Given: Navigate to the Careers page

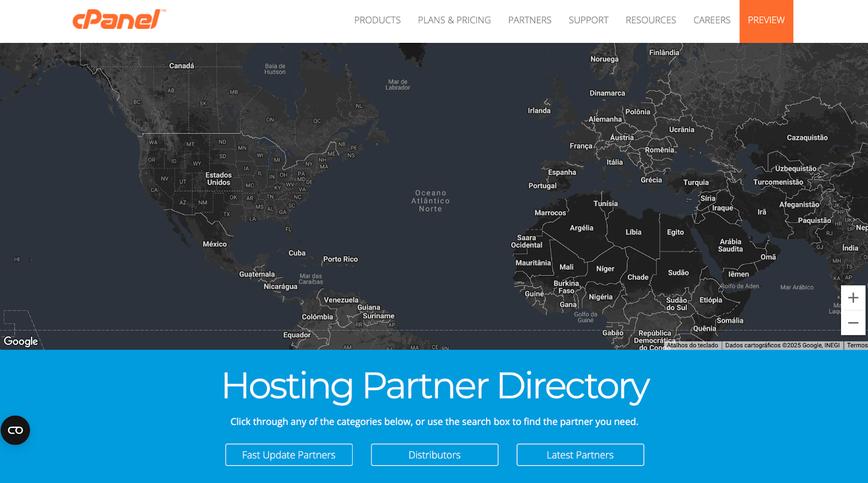Looking at the screenshot, I should [x=712, y=20].
